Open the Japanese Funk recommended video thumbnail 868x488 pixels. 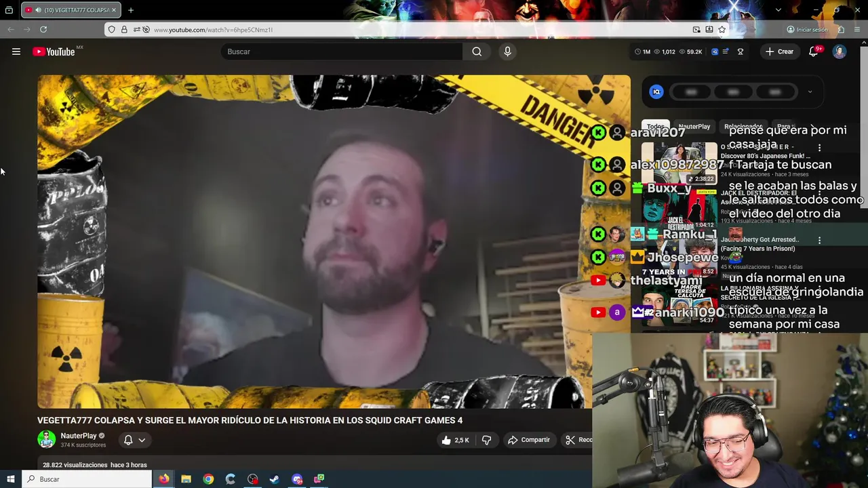coord(679,163)
